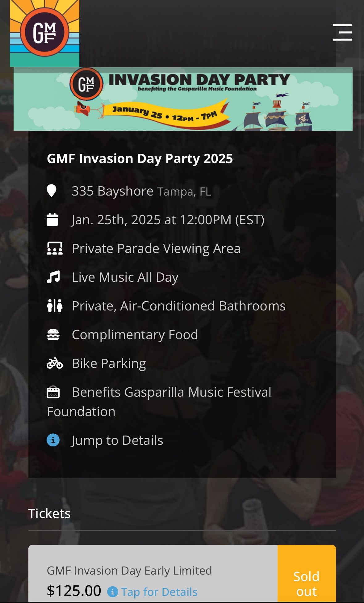Click the burger food icon
Image resolution: width=364 pixels, height=603 pixels.
[53, 335]
